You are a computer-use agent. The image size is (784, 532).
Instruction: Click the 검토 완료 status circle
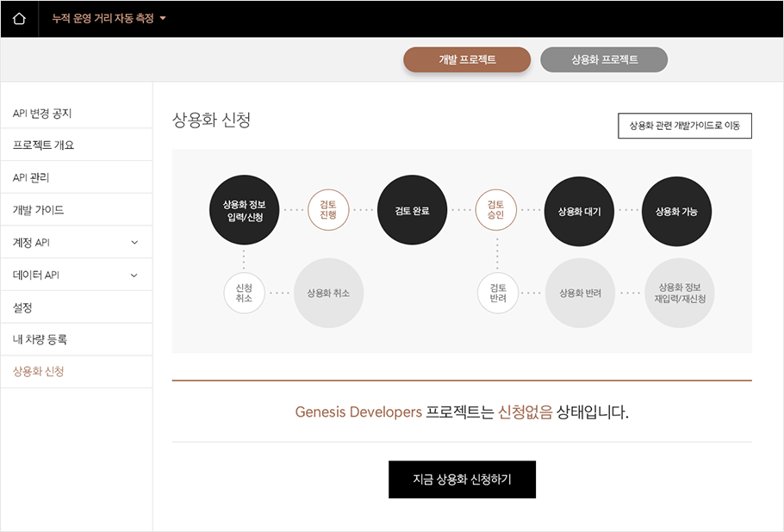(x=412, y=211)
